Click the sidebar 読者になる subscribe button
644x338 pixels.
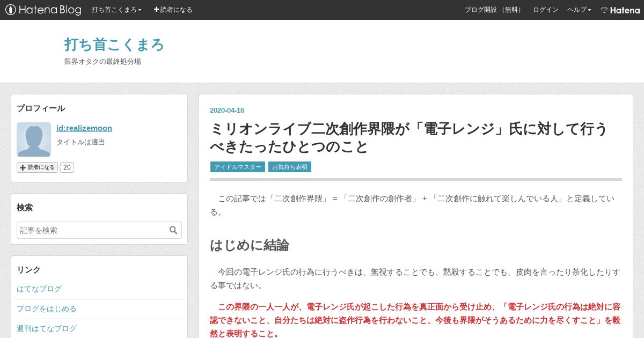pos(37,167)
